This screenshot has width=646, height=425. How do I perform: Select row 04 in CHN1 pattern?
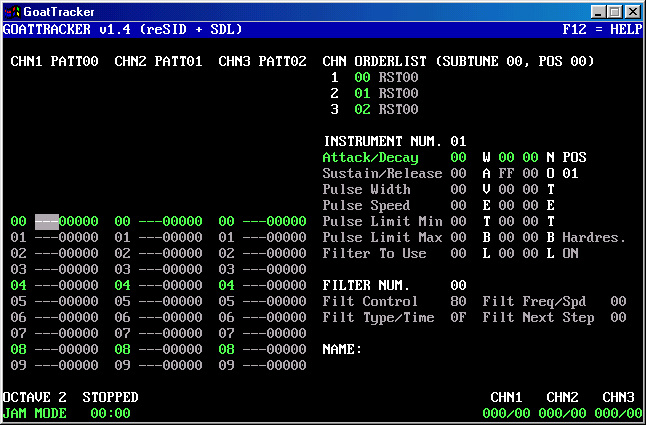[54, 285]
